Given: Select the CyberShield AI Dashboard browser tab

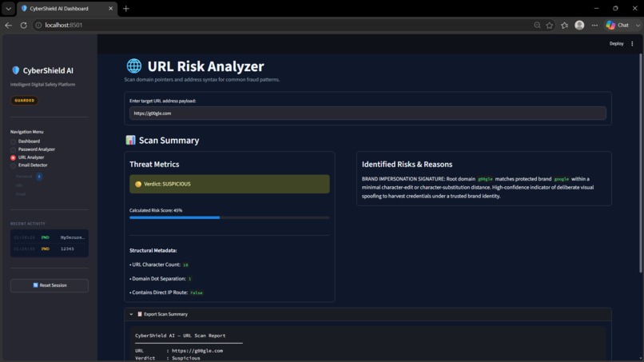Looking at the screenshot, I should tap(67, 8).
